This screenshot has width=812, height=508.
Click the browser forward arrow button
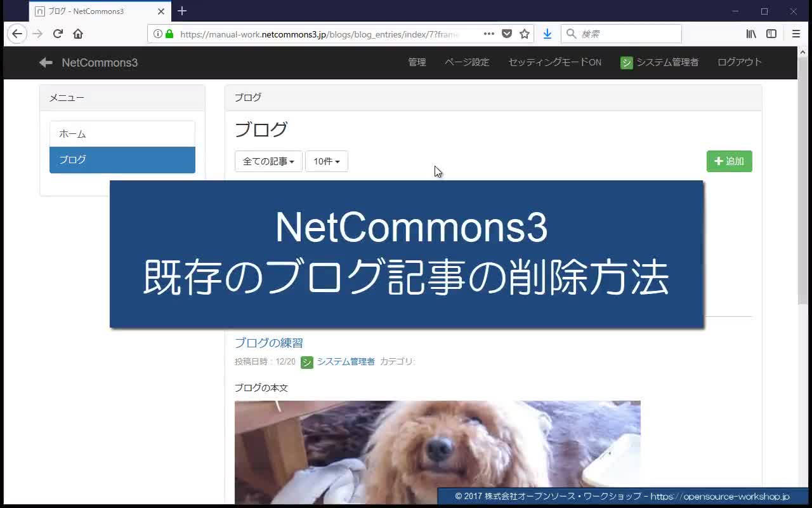(37, 34)
